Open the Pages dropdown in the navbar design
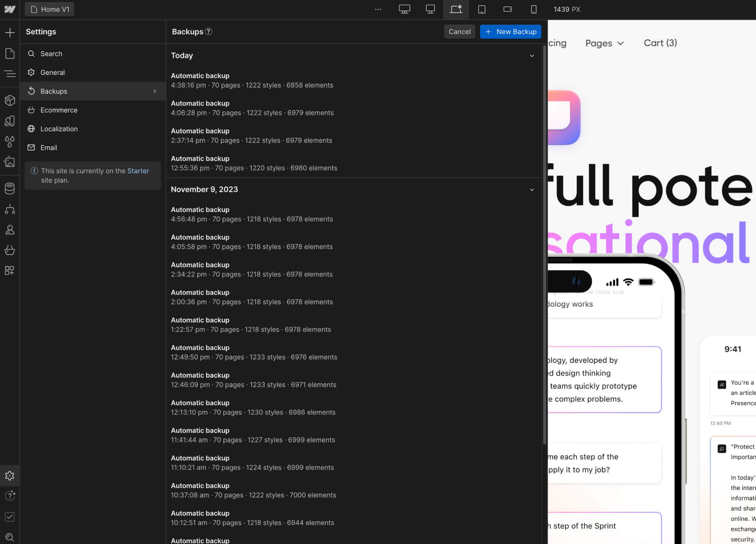756x544 pixels. pos(604,43)
